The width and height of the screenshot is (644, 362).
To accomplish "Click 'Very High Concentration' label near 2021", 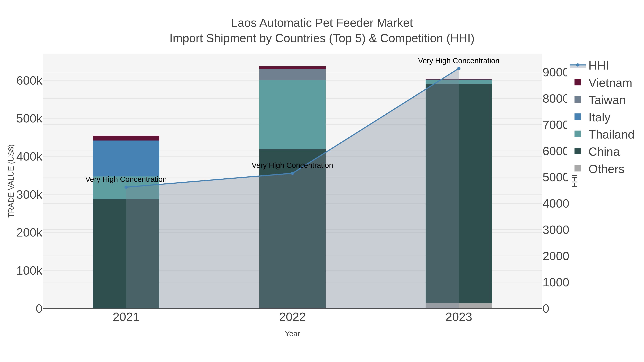I will click(x=126, y=179).
